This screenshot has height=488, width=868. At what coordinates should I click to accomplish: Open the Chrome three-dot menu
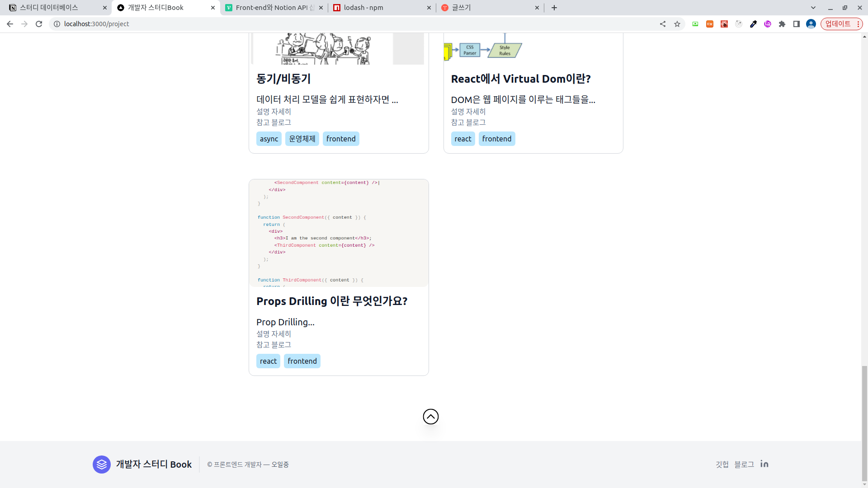(x=858, y=24)
